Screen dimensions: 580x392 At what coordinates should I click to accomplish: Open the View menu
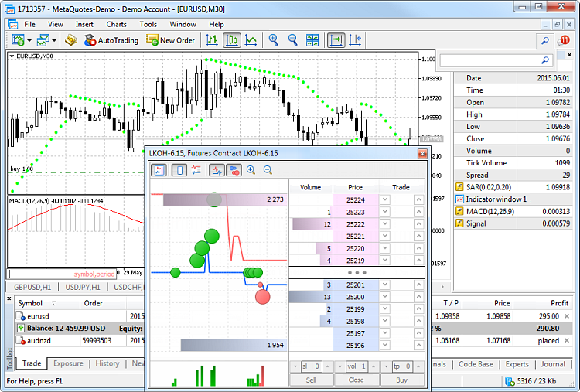(56, 25)
